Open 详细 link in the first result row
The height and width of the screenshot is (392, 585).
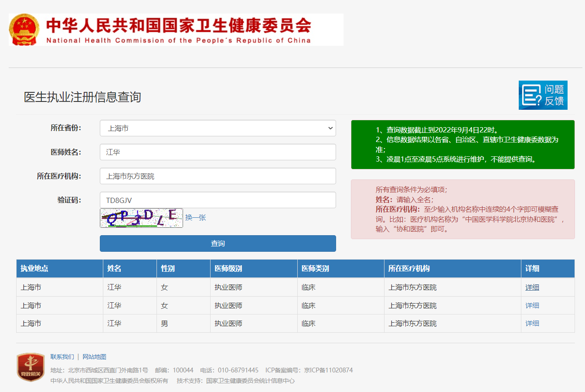point(532,287)
